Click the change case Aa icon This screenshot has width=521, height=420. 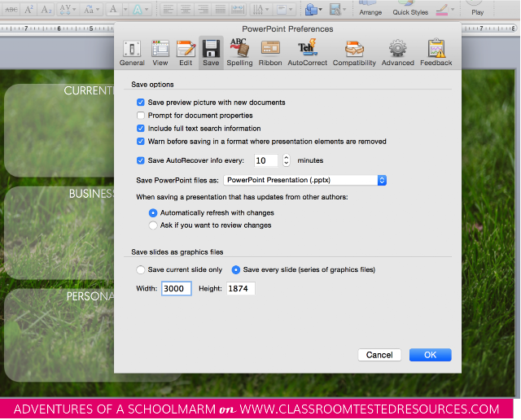tap(89, 9)
